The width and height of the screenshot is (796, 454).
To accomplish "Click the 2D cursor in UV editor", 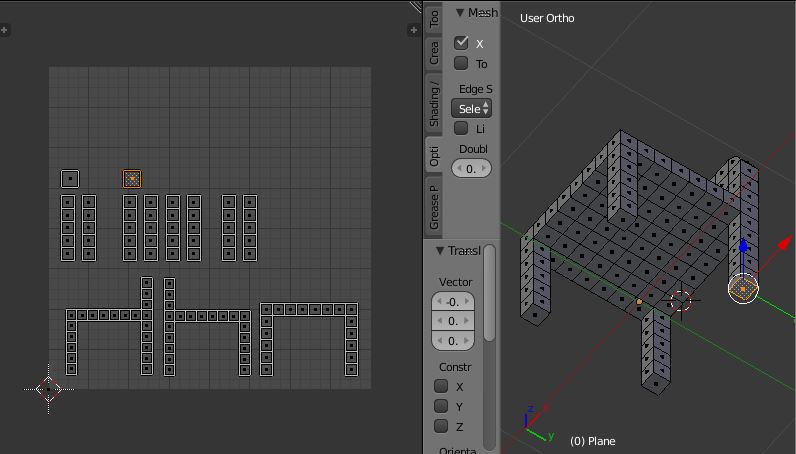I will [49, 390].
